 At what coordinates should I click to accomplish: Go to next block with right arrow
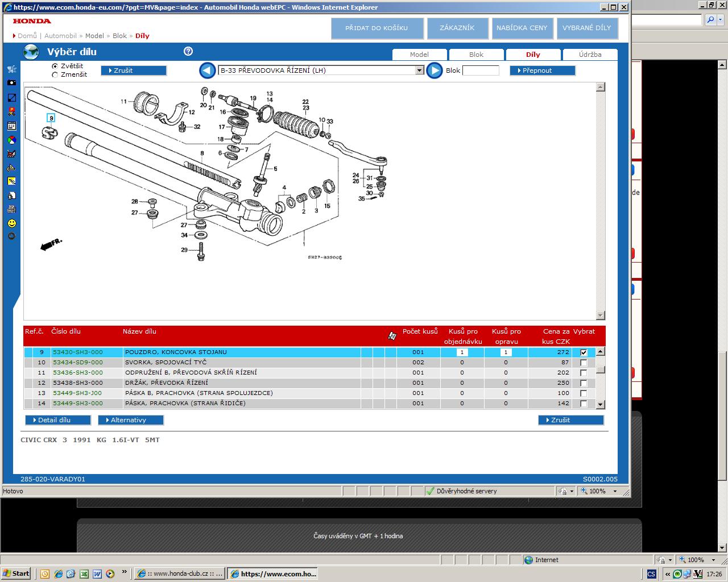[x=434, y=70]
